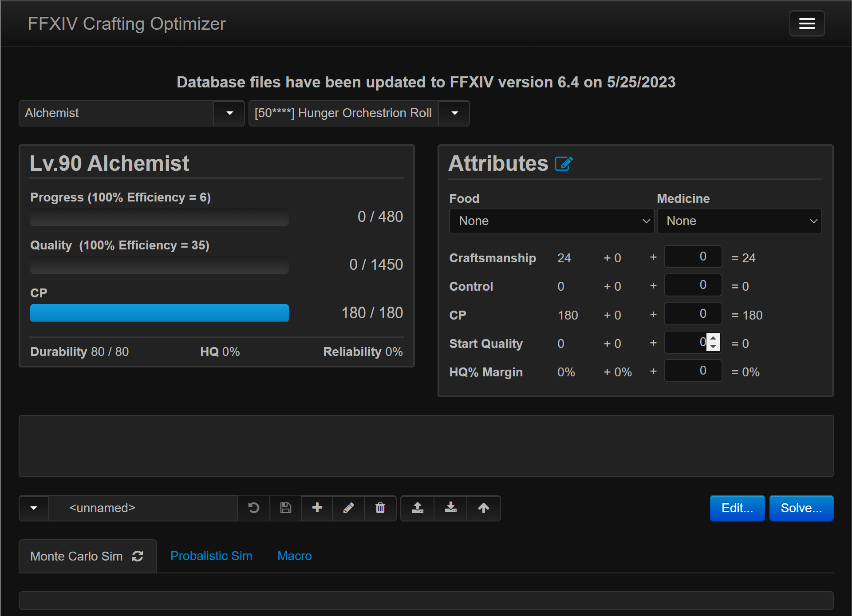852x616 pixels.
Task: Switch to the Probalistic Sim tab
Action: 211,556
